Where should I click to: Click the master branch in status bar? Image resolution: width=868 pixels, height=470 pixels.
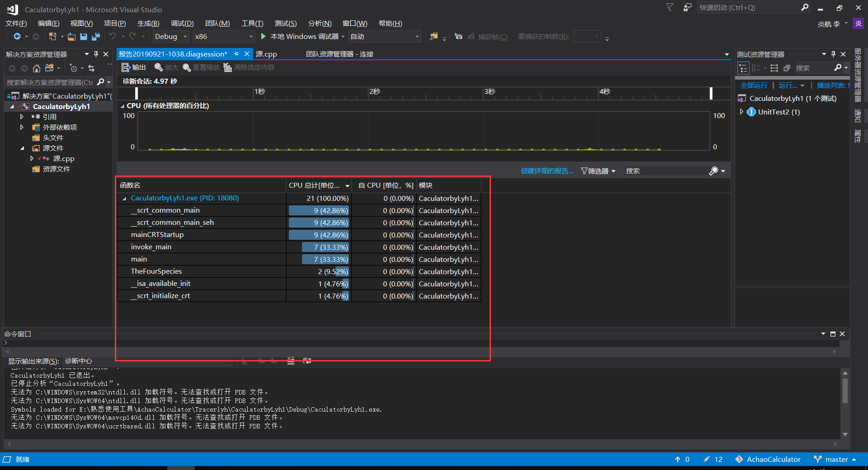tap(835, 459)
